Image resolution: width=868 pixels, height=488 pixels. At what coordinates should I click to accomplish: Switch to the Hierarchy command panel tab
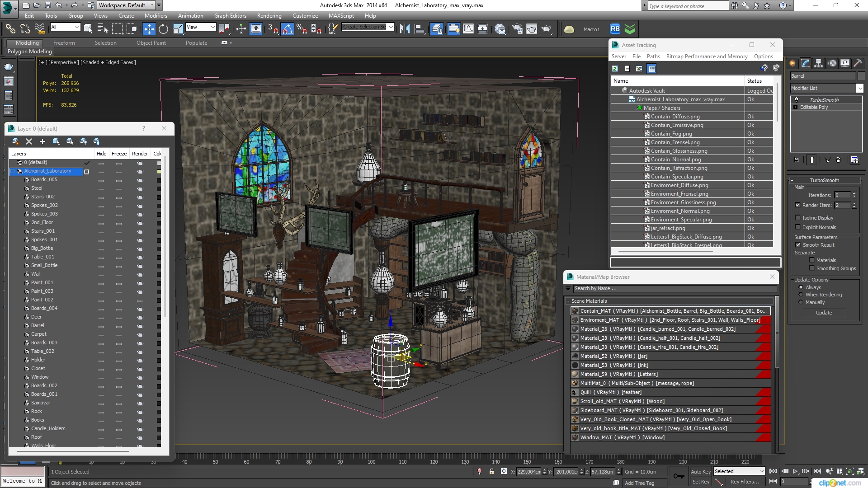[x=818, y=63]
